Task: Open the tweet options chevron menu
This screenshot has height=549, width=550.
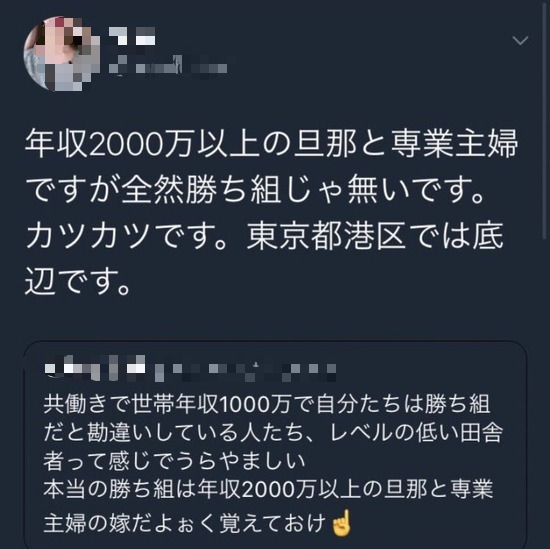Action: coord(520,41)
